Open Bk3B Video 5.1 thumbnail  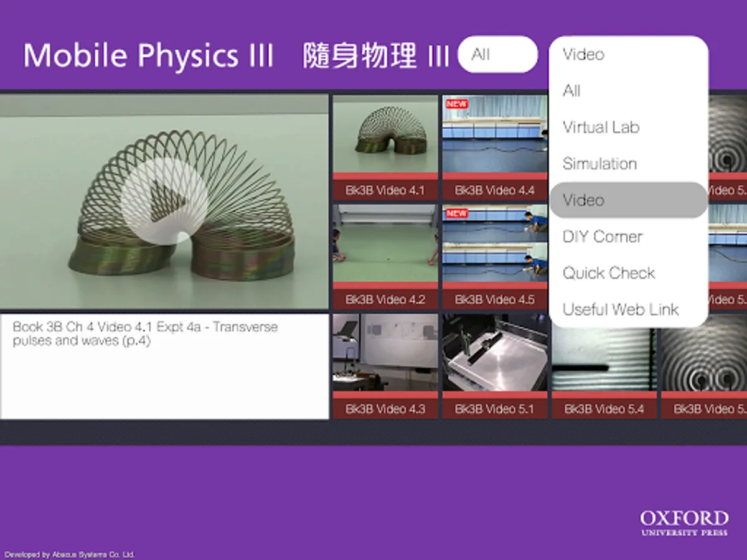coord(494,366)
